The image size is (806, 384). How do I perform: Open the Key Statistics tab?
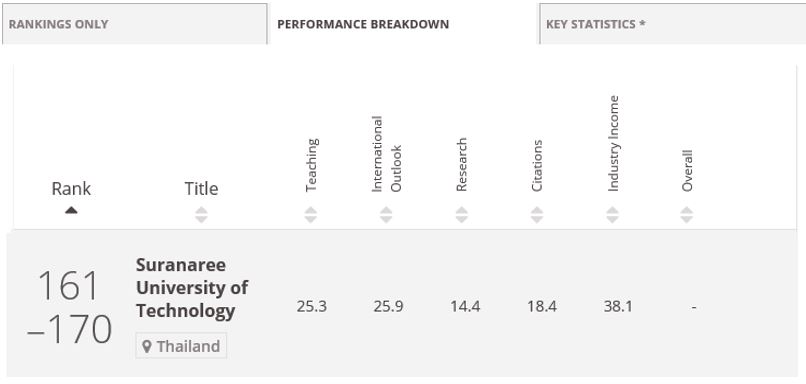pos(672,24)
